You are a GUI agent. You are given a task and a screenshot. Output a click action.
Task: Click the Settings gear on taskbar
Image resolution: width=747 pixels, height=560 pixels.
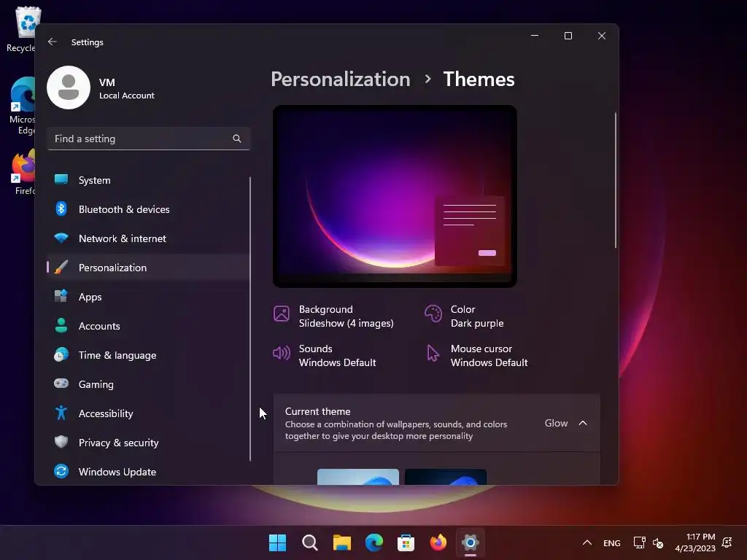471,542
